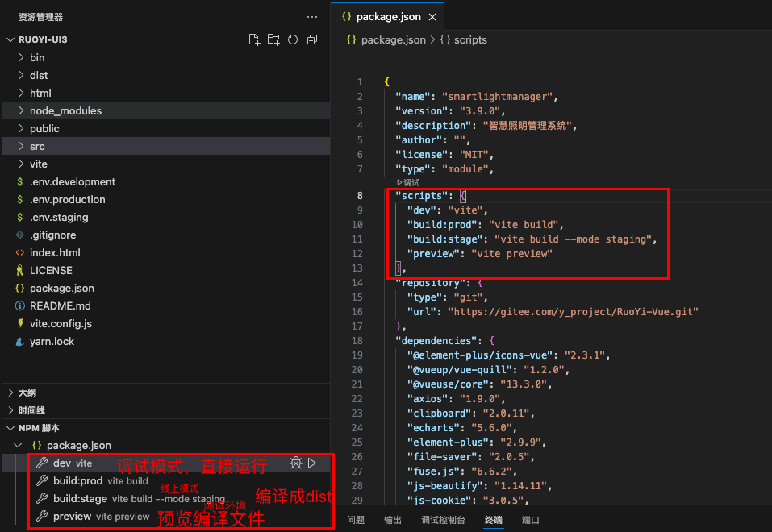This screenshot has height=532, width=772.
Task: Click the lightning icon of vite.config.js
Action: coord(20,323)
